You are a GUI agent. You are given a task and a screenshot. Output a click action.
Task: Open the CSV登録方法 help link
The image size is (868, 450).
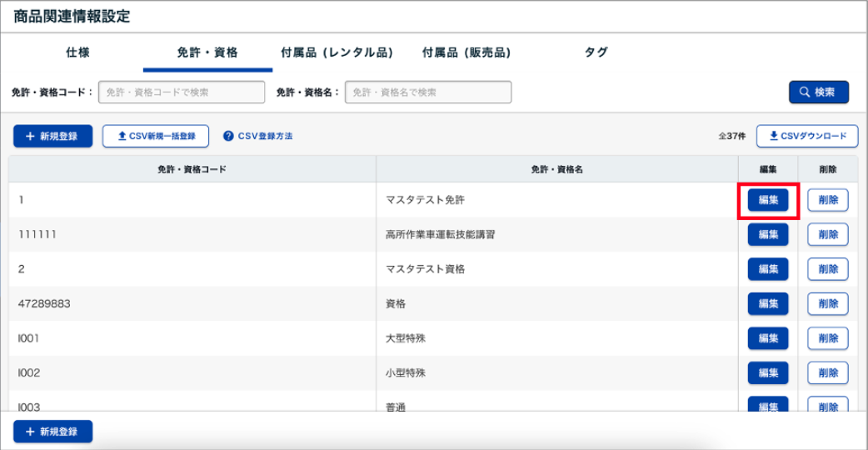tap(258, 136)
